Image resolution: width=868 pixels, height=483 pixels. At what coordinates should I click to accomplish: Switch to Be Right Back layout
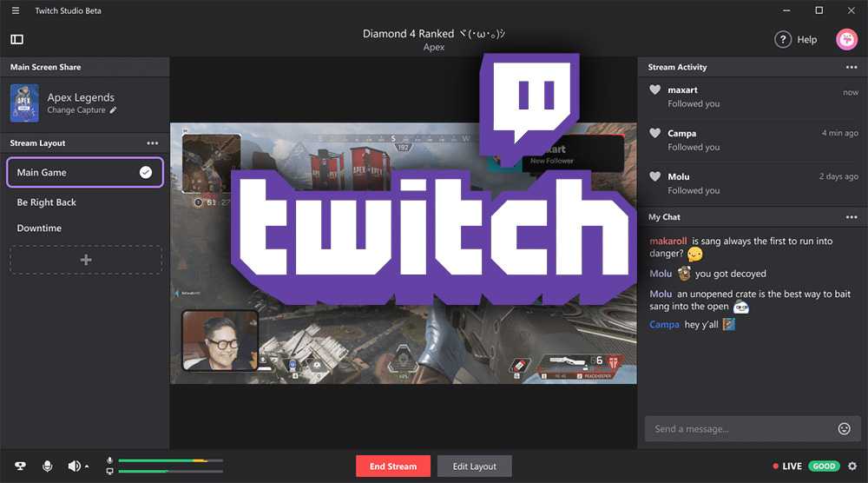47,202
